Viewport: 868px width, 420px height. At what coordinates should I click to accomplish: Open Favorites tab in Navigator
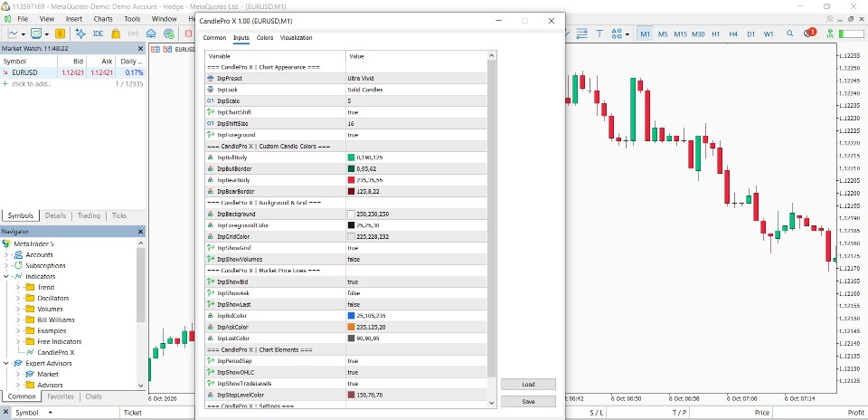pyautogui.click(x=61, y=396)
